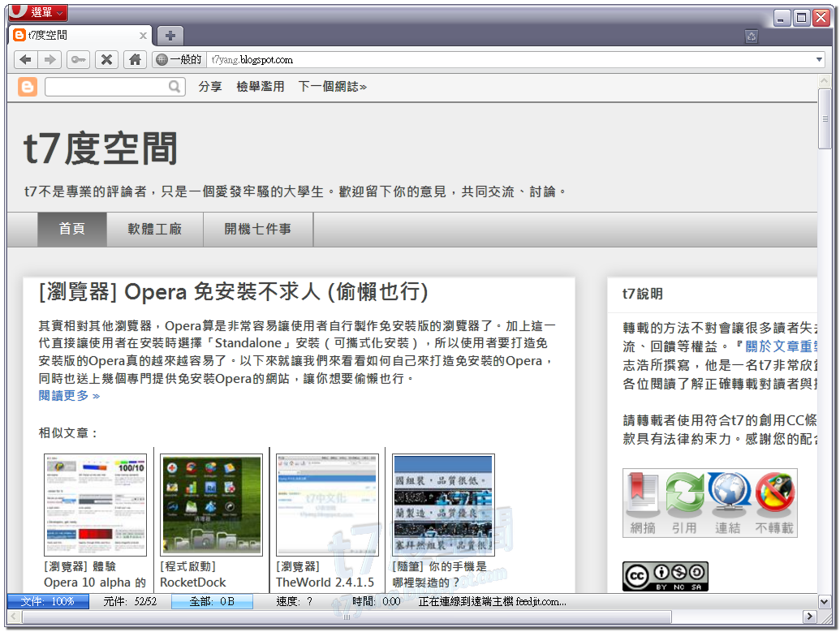Open the Opera 選單 menu button
Image resolution: width=840 pixels, height=632 pixels.
(37, 12)
